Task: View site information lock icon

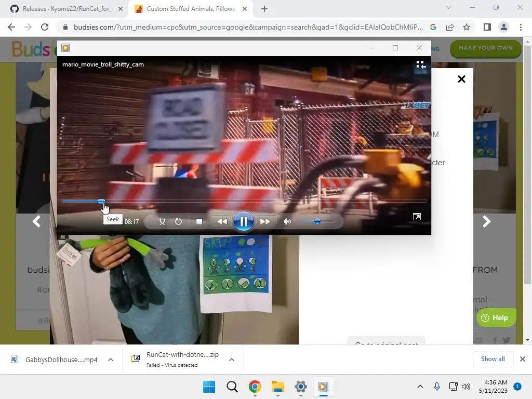Action: 65,27
